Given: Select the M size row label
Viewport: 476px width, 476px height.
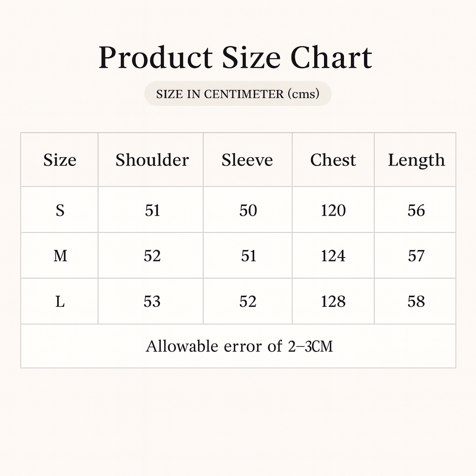Looking at the screenshot, I should 60,256.
